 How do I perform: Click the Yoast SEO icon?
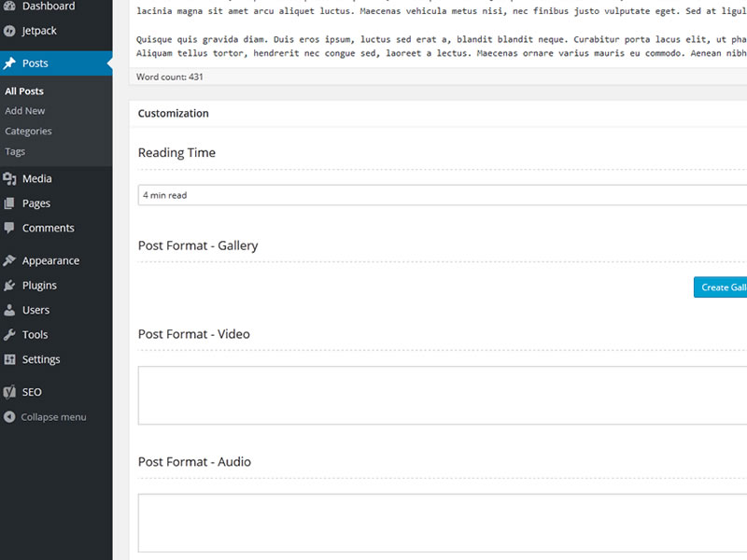point(9,393)
